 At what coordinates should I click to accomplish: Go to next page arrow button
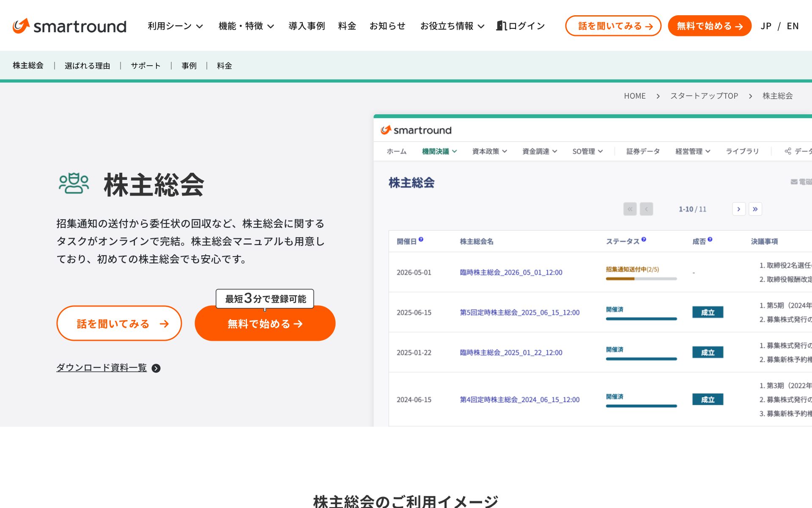[739, 209]
